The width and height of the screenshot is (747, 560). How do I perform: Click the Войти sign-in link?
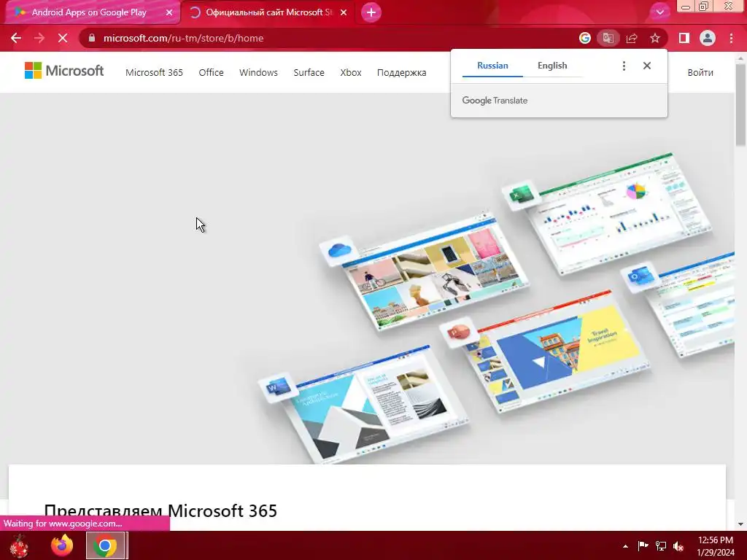pos(700,72)
